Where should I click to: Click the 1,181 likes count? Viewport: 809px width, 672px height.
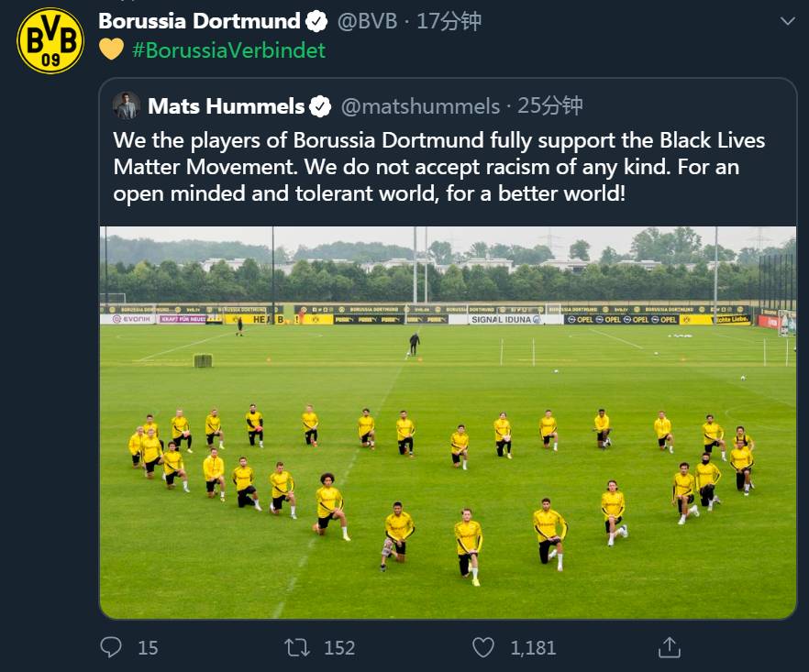coord(533,648)
